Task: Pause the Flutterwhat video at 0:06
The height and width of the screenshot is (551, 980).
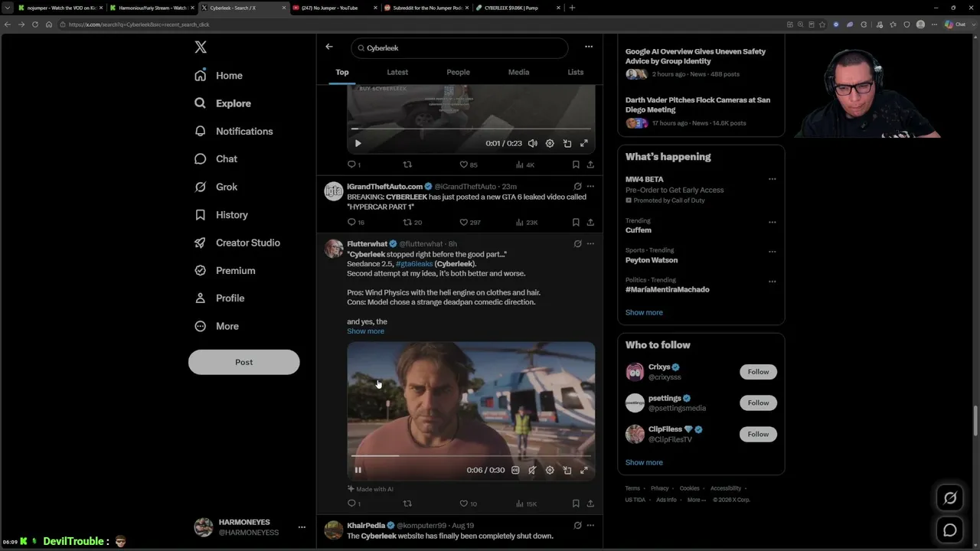Action: (x=358, y=470)
